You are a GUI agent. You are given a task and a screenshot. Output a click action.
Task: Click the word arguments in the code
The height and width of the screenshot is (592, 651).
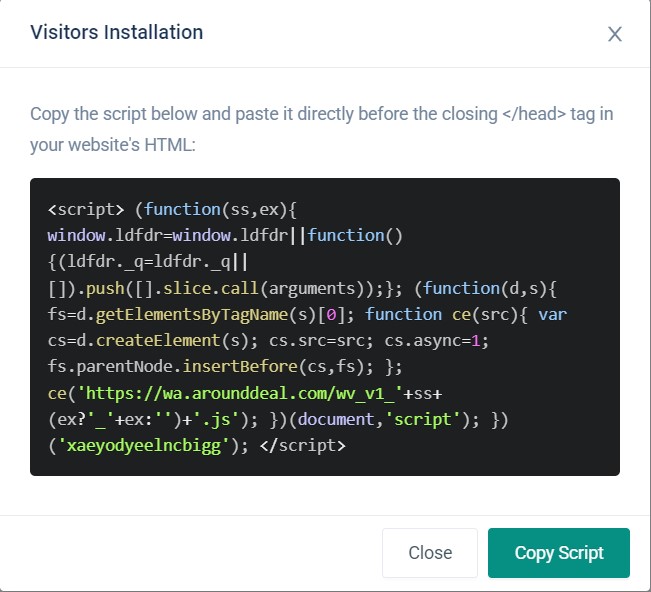[296, 287]
